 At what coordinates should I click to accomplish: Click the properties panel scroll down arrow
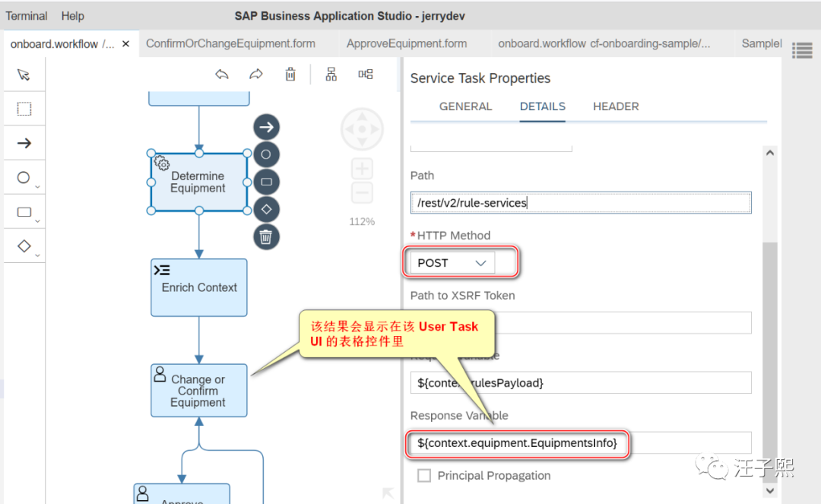tap(769, 491)
